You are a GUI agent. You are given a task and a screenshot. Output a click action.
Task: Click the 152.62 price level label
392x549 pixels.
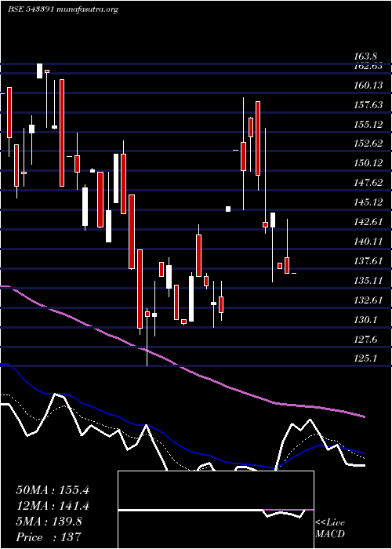point(368,144)
